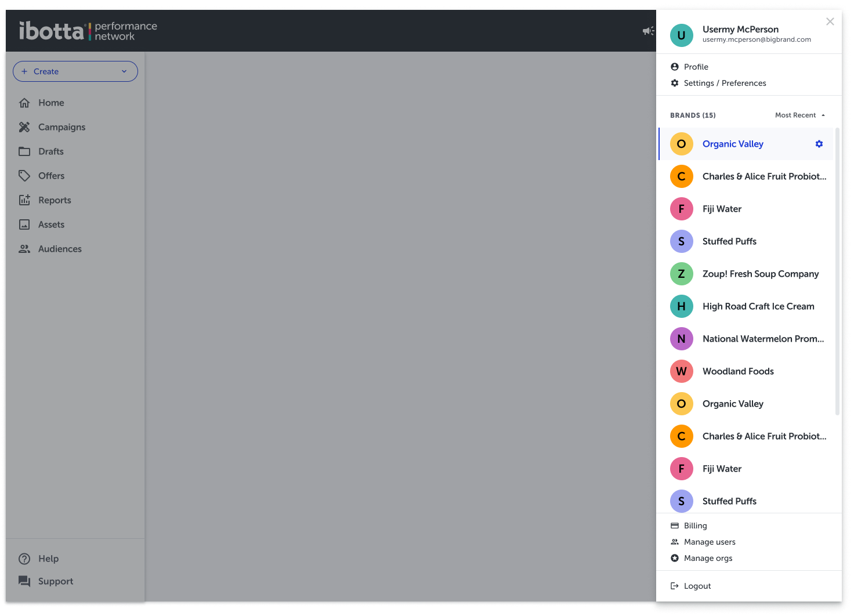Select the Zoup! Fresh Soup Company brand
This screenshot has height=616, width=854.
(x=746, y=274)
